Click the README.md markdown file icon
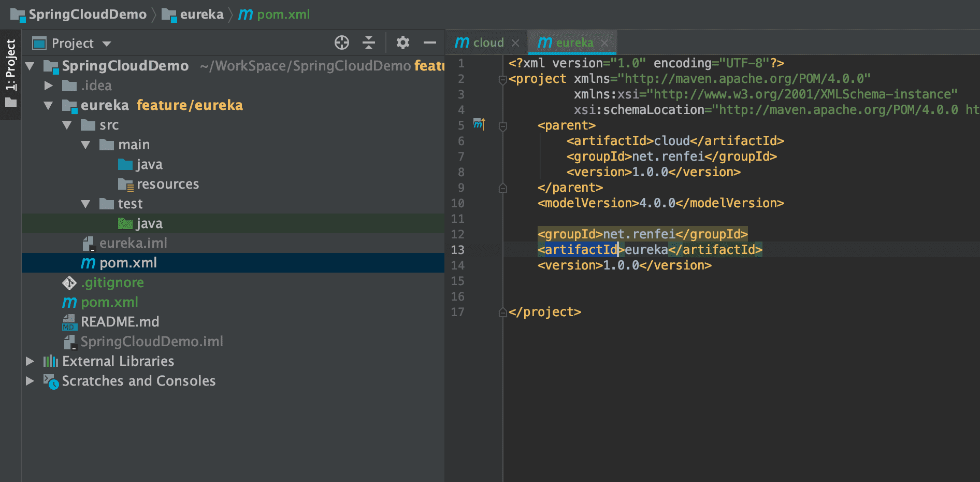 69,322
